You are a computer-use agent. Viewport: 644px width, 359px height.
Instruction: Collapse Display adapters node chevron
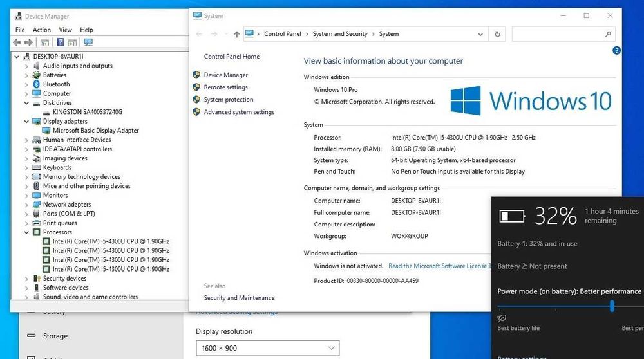tap(26, 122)
